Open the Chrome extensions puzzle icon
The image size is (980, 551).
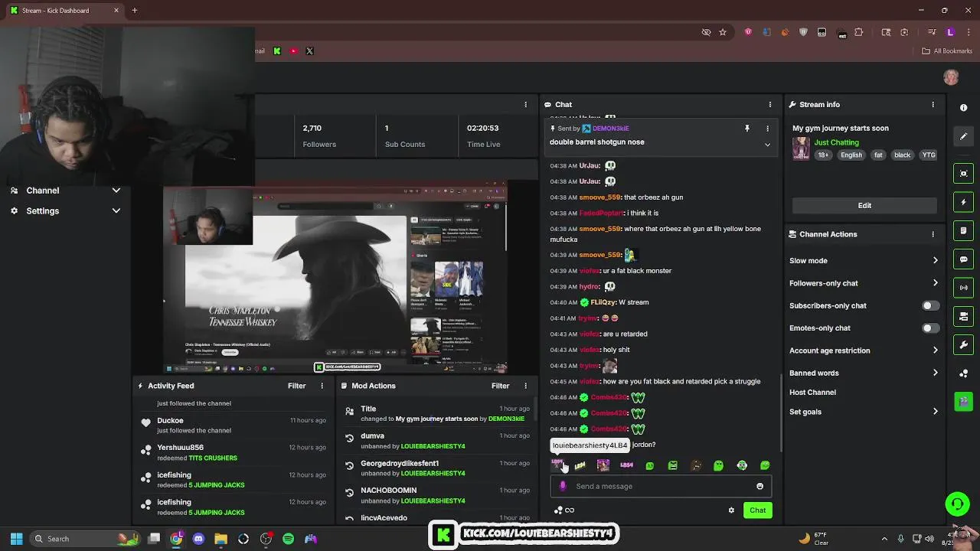click(858, 32)
